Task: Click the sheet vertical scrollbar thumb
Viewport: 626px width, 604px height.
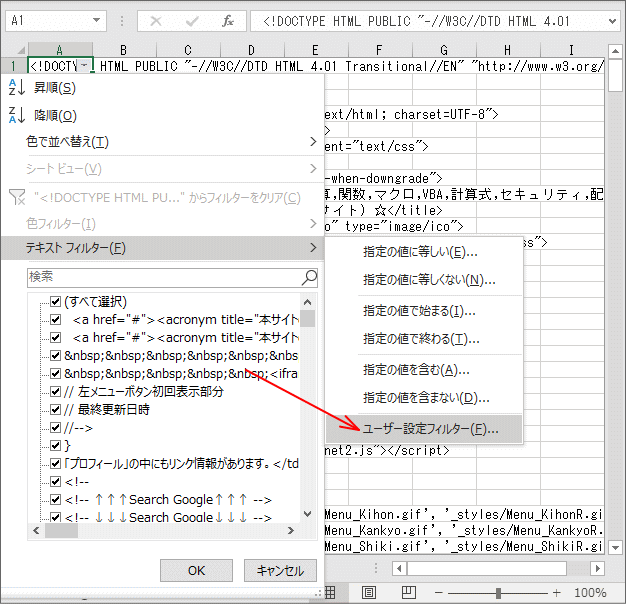Action: coord(615,75)
